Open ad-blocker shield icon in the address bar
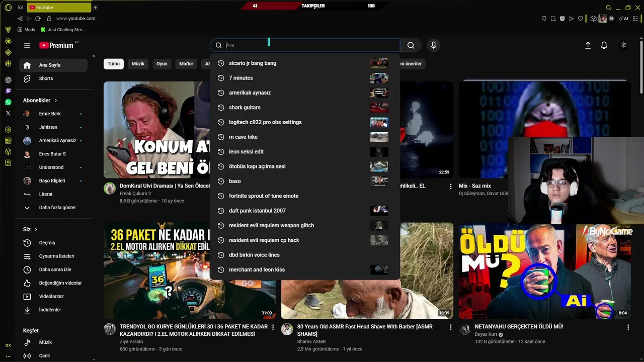 coord(562,19)
